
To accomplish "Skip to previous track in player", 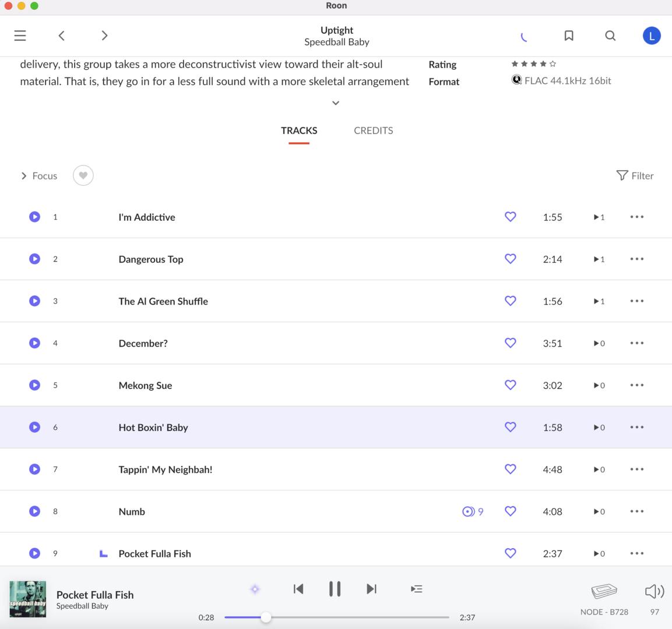I will [x=298, y=589].
